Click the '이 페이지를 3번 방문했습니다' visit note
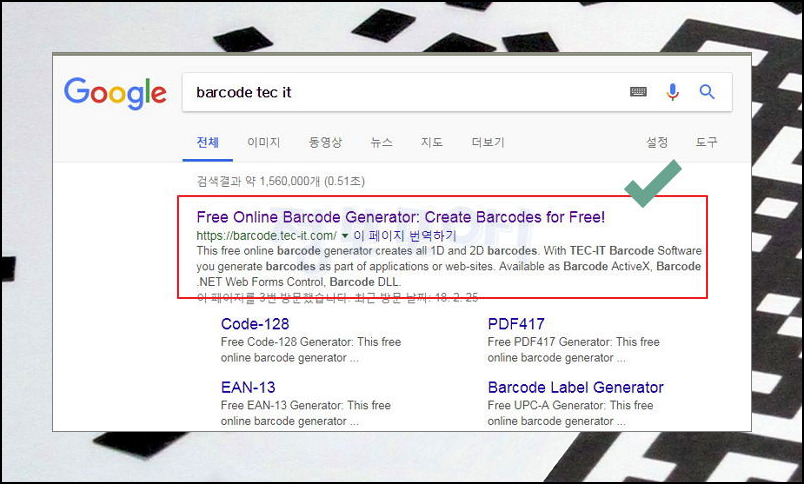Screen dimensions: 804x484 (x=337, y=297)
